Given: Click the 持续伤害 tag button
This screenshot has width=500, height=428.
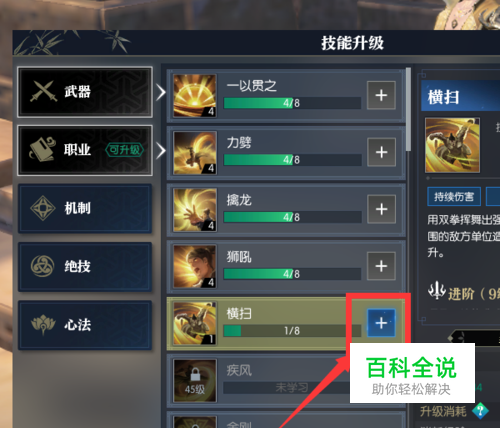Looking at the screenshot, I should 454,197.
